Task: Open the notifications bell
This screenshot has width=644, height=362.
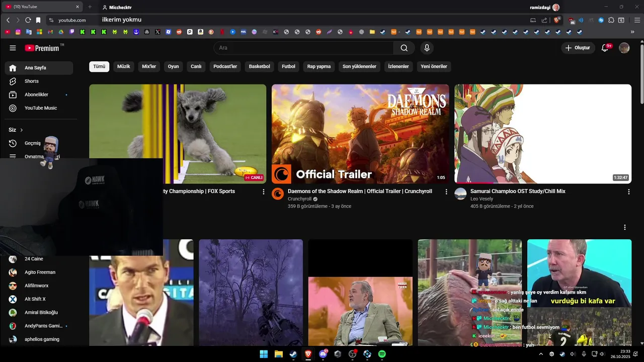Action: pyautogui.click(x=605, y=48)
